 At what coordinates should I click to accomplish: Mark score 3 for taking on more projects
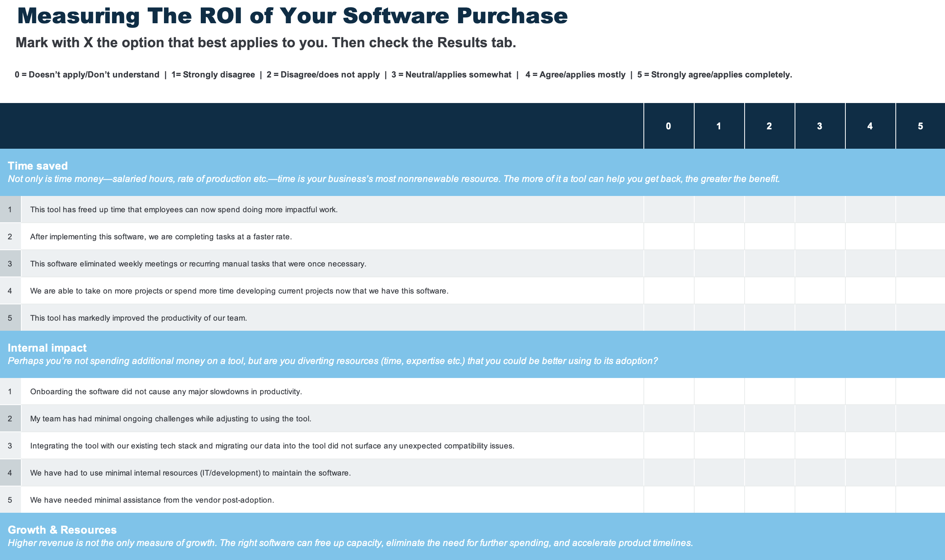pos(819,290)
